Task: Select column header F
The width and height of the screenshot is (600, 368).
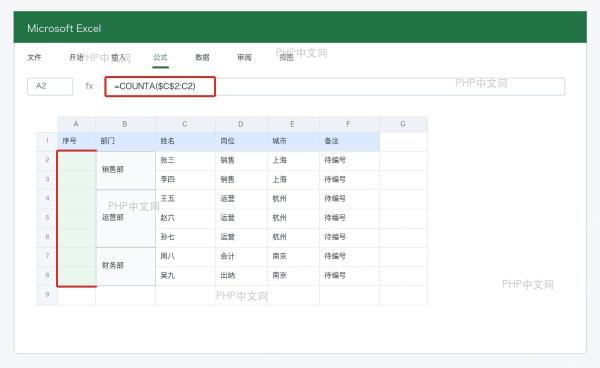Action: coord(349,124)
